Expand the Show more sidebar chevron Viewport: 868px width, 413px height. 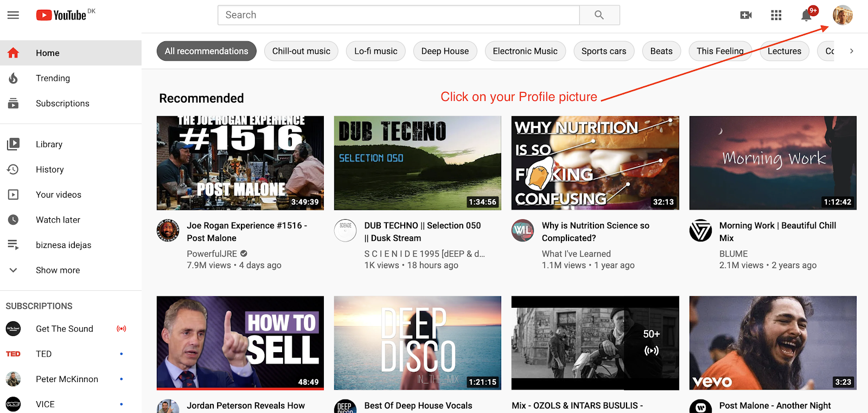[x=14, y=270]
